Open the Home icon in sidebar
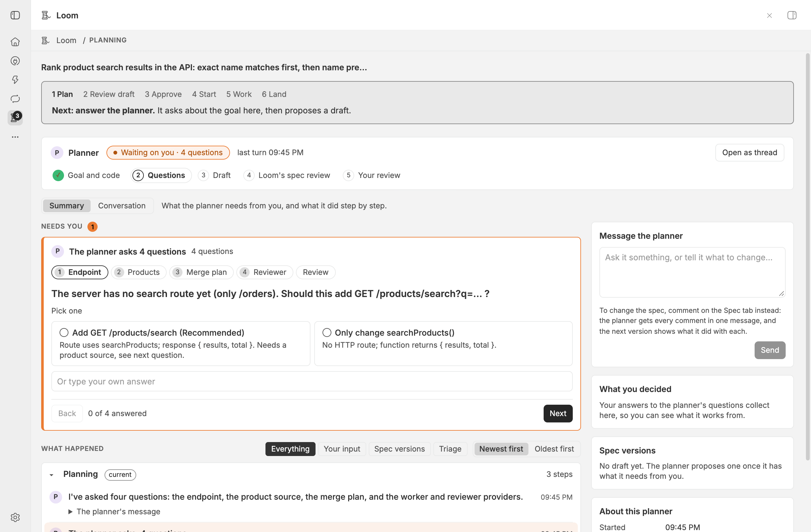Screen dimensions: 811x532 15,42
